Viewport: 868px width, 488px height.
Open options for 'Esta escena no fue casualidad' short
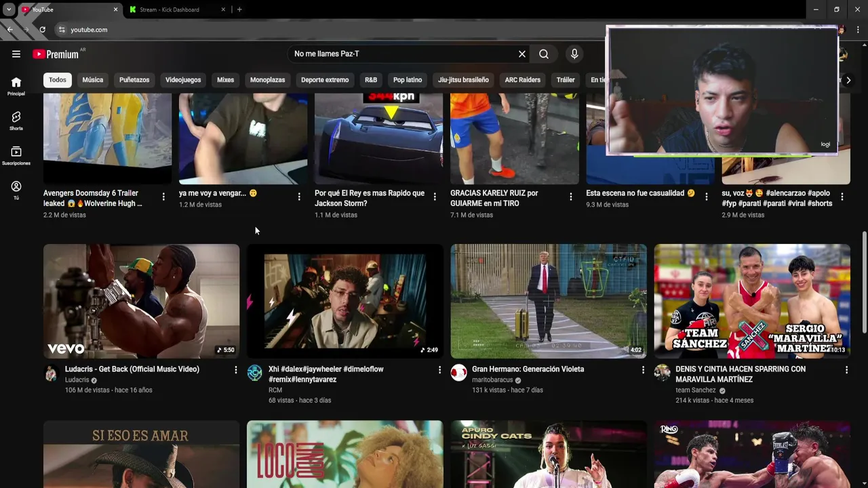706,197
